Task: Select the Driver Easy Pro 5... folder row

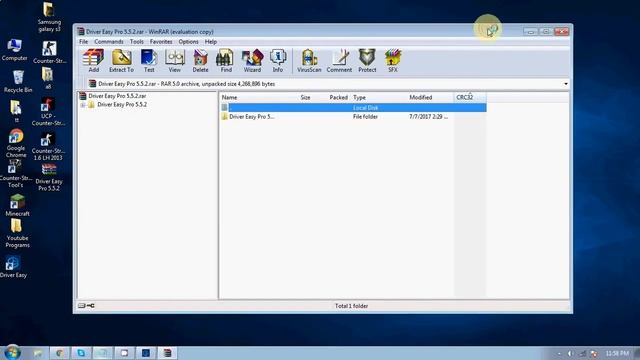Action: point(353,117)
